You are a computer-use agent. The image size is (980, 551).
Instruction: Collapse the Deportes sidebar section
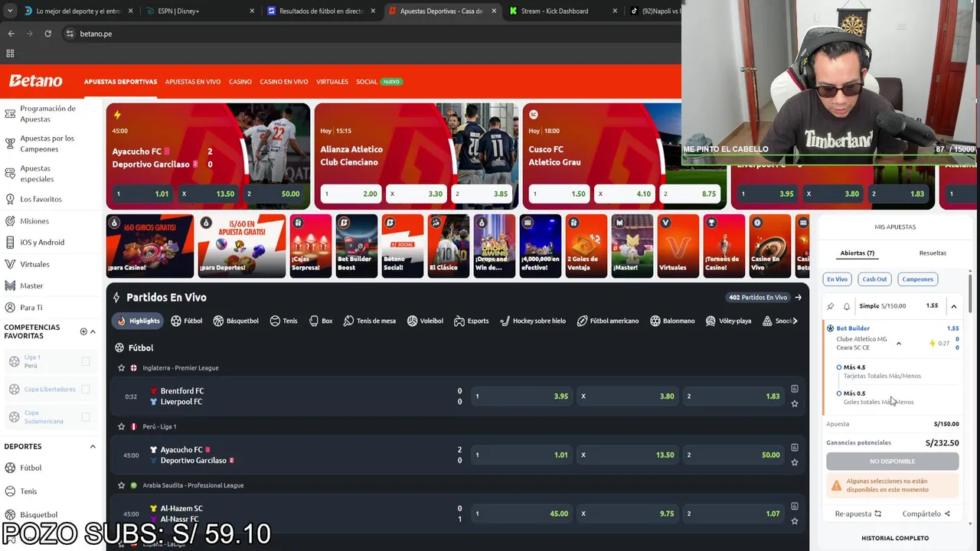(x=93, y=446)
